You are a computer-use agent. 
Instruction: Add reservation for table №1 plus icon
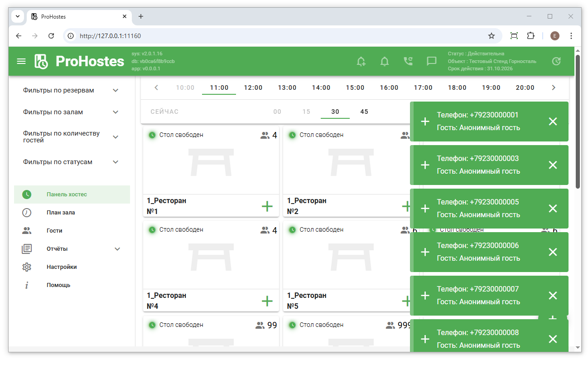(267, 207)
